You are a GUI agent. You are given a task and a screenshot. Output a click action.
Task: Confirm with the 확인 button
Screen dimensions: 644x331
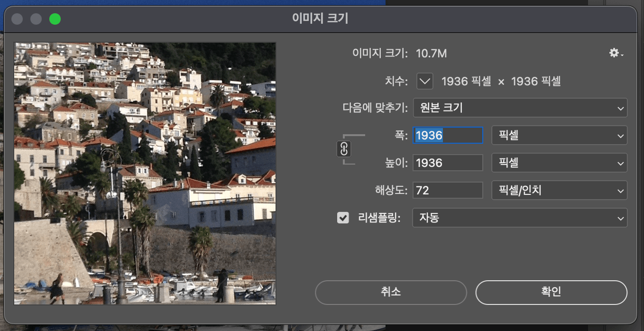click(x=551, y=292)
